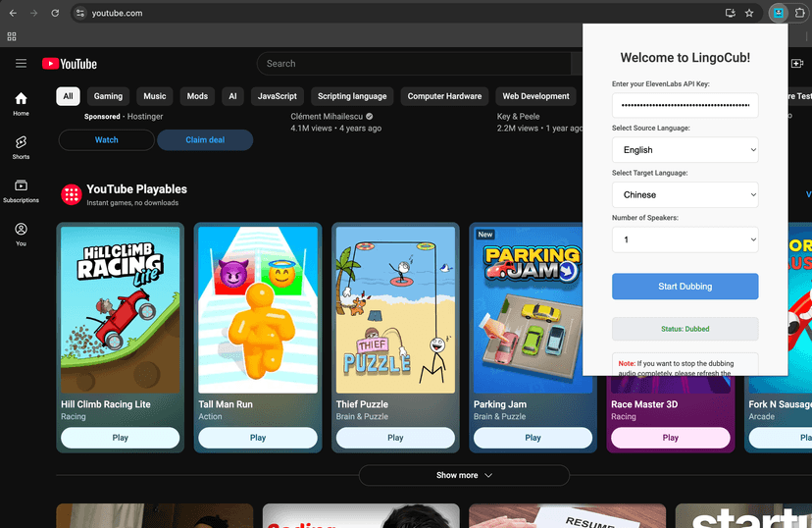Click the 'Brain & Puzzle' label under Thief Puzzle
This screenshot has height=528, width=812.
[362, 416]
